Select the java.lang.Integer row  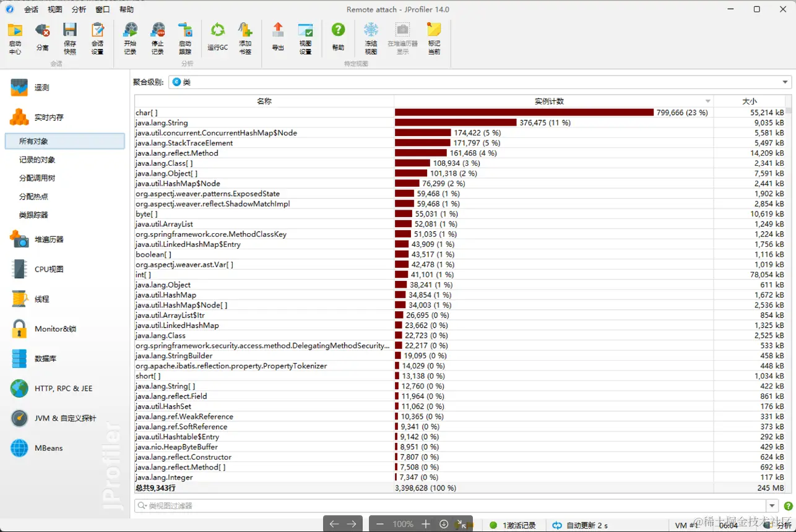(x=459, y=477)
